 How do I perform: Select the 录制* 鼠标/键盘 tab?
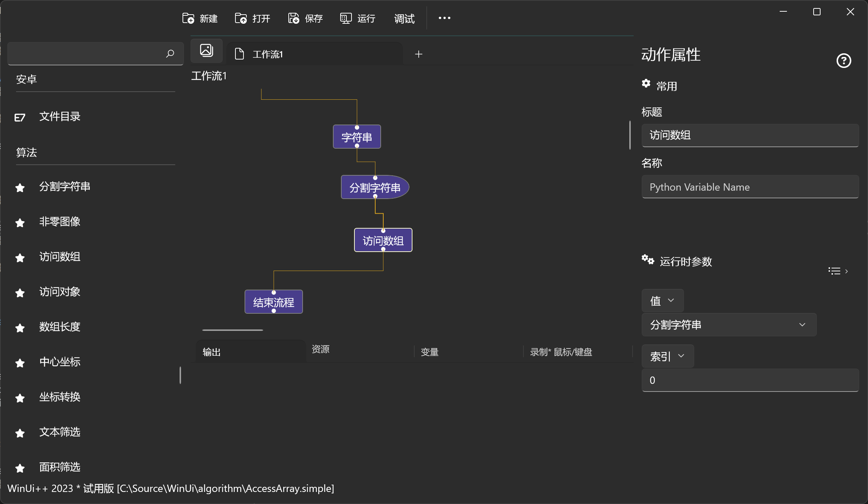point(561,352)
